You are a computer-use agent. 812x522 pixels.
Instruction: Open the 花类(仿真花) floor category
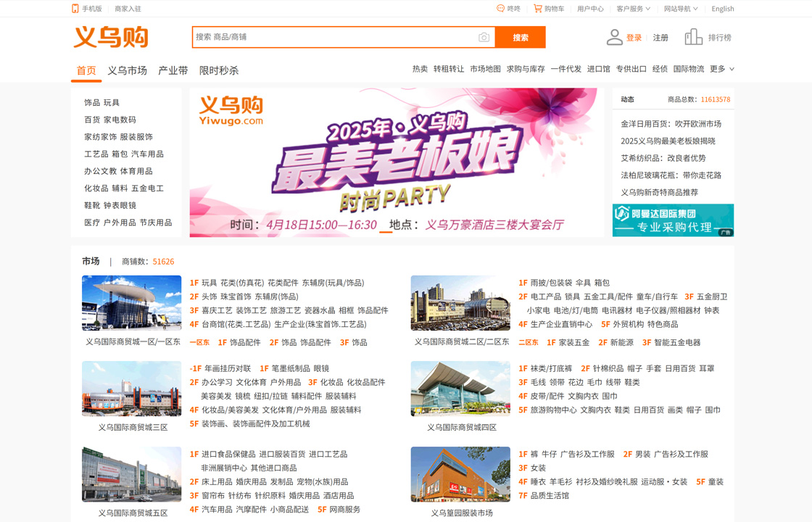click(242, 283)
